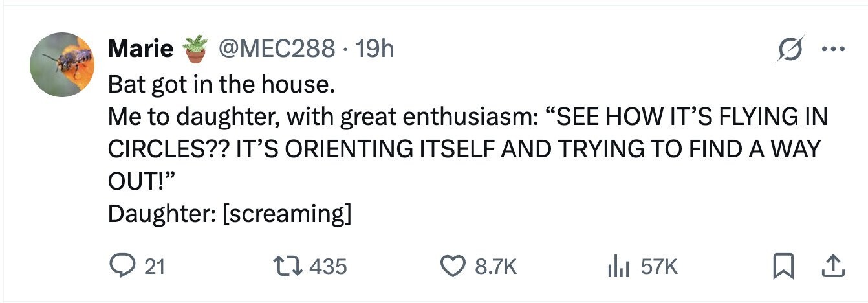Click the repost count 435

[328, 266]
